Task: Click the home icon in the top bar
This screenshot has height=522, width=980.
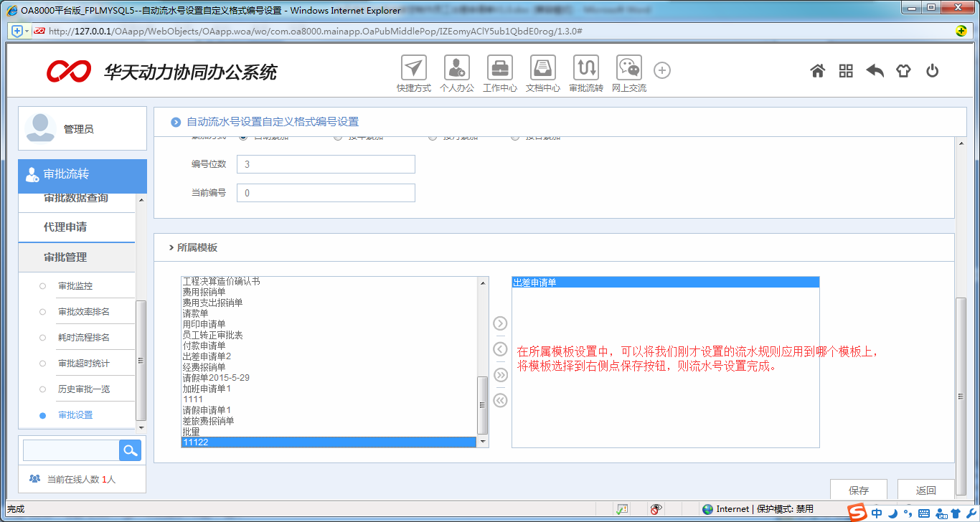Action: [817, 71]
